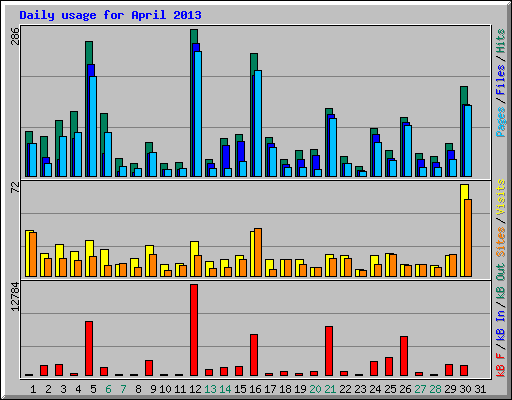This screenshot has width=512, height=400.
Task: Select the 'Sites' legend label
Action: coord(501,242)
